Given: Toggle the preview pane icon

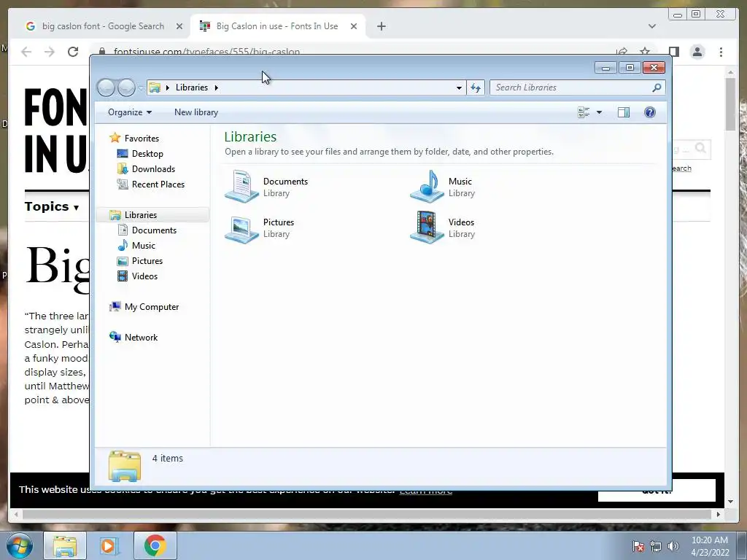Looking at the screenshot, I should pos(623,112).
